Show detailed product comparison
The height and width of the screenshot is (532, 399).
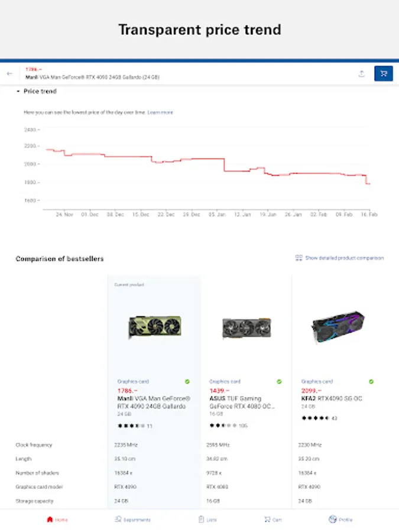[x=340, y=258]
